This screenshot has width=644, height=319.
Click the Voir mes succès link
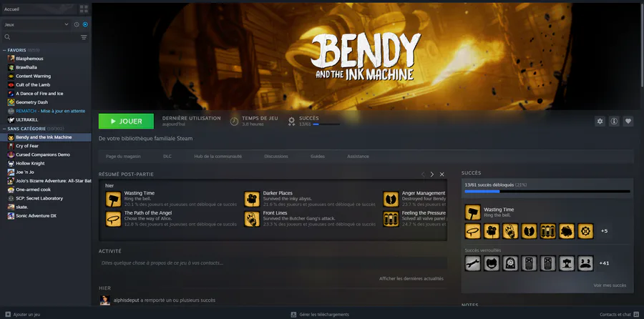(x=610, y=285)
